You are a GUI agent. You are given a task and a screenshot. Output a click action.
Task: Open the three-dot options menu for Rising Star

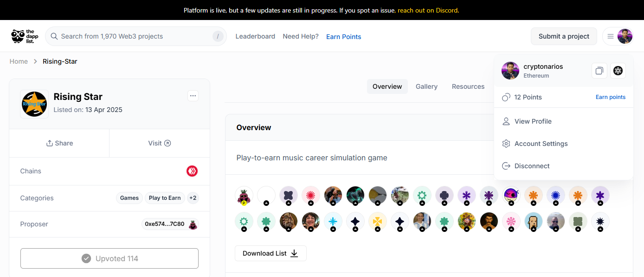193,96
